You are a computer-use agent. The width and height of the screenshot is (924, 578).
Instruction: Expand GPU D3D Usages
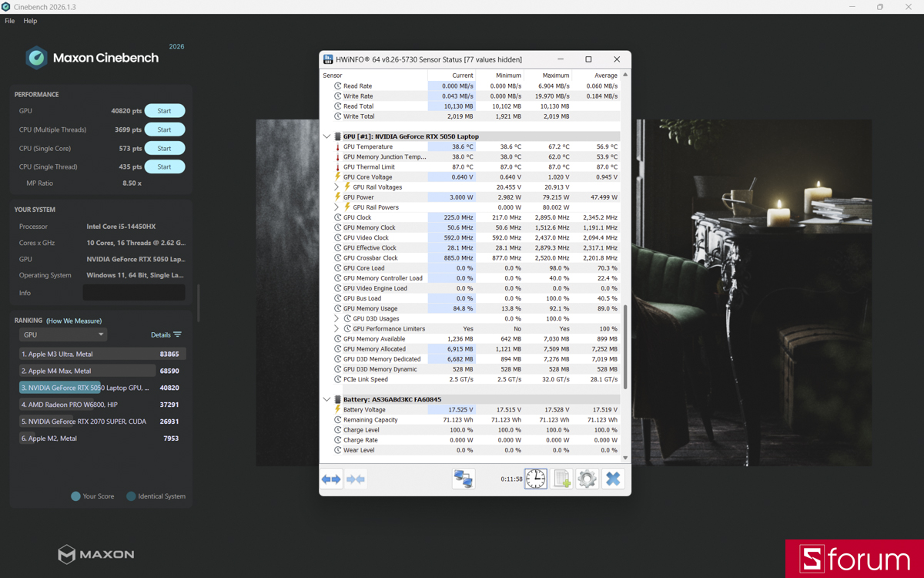(x=336, y=318)
